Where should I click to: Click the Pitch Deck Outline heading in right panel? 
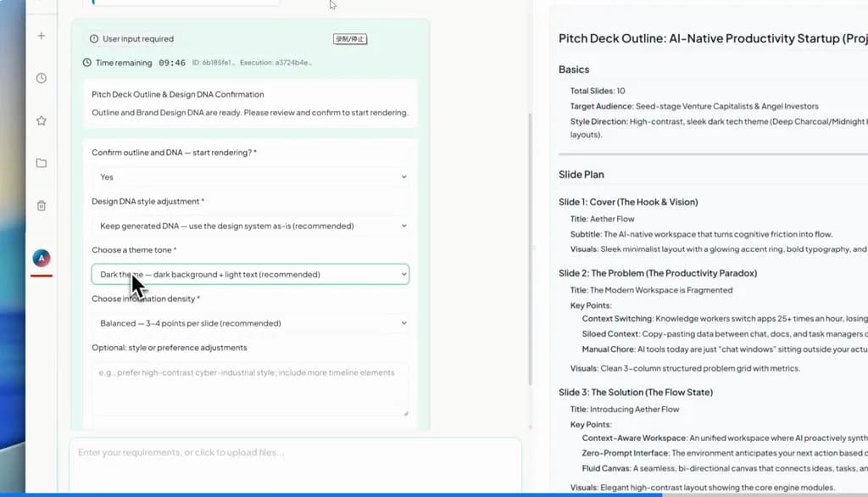713,38
